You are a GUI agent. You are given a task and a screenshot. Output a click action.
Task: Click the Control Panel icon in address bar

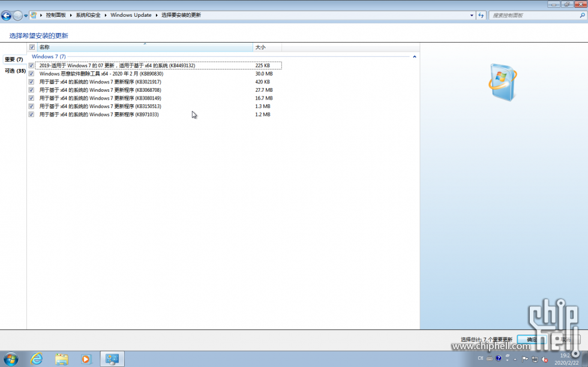click(x=34, y=15)
